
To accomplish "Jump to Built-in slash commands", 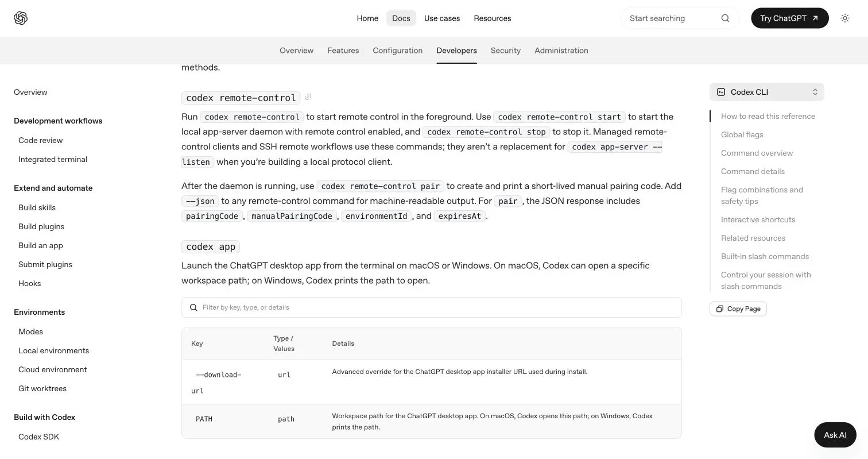I will click(x=765, y=256).
